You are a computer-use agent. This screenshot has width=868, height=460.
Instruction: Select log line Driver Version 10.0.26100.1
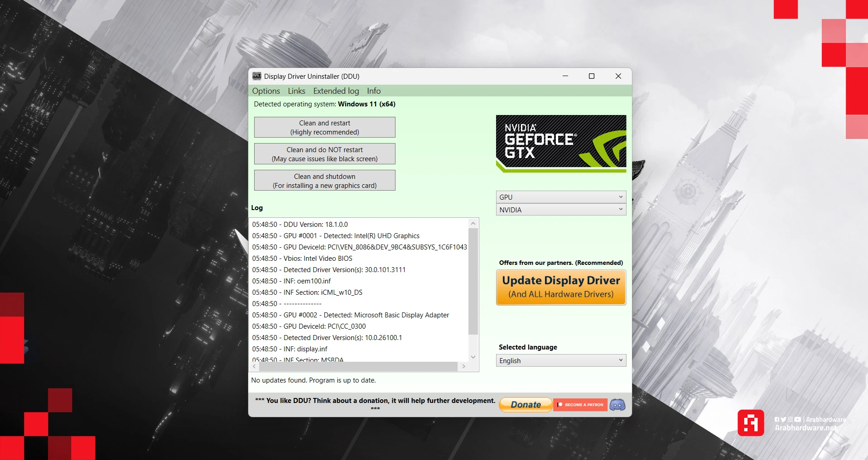327,338
